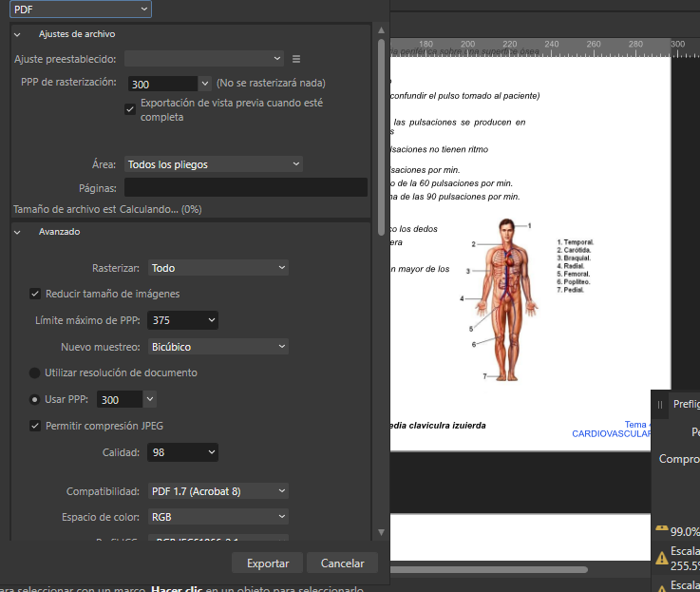Viewport: 700px width, 592px height.
Task: Click the Preflight panel drag handle
Action: pos(660,404)
